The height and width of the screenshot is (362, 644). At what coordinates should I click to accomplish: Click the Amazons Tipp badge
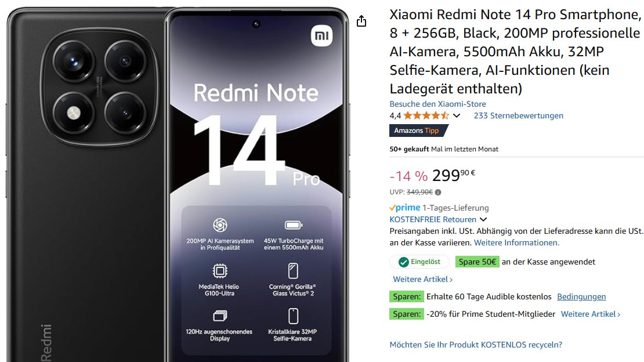pyautogui.click(x=418, y=131)
